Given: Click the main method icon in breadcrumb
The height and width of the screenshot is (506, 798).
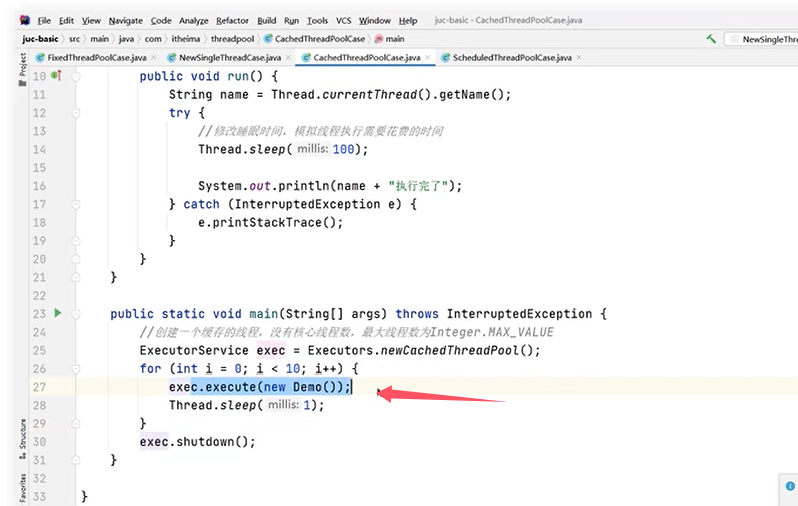Looking at the screenshot, I should click(379, 39).
